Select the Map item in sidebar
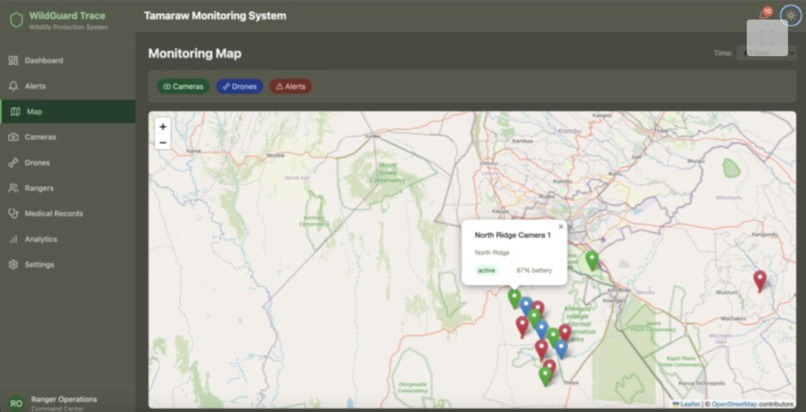The image size is (806, 412). pyautogui.click(x=67, y=111)
